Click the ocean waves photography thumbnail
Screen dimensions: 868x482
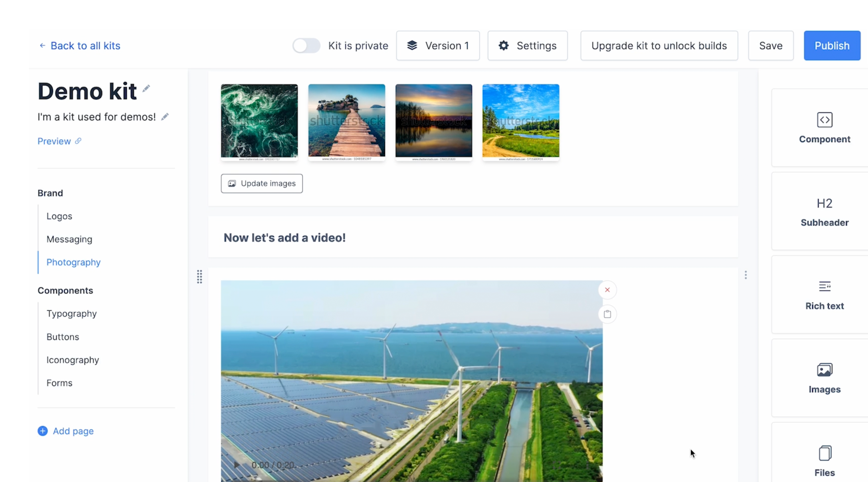(x=260, y=121)
